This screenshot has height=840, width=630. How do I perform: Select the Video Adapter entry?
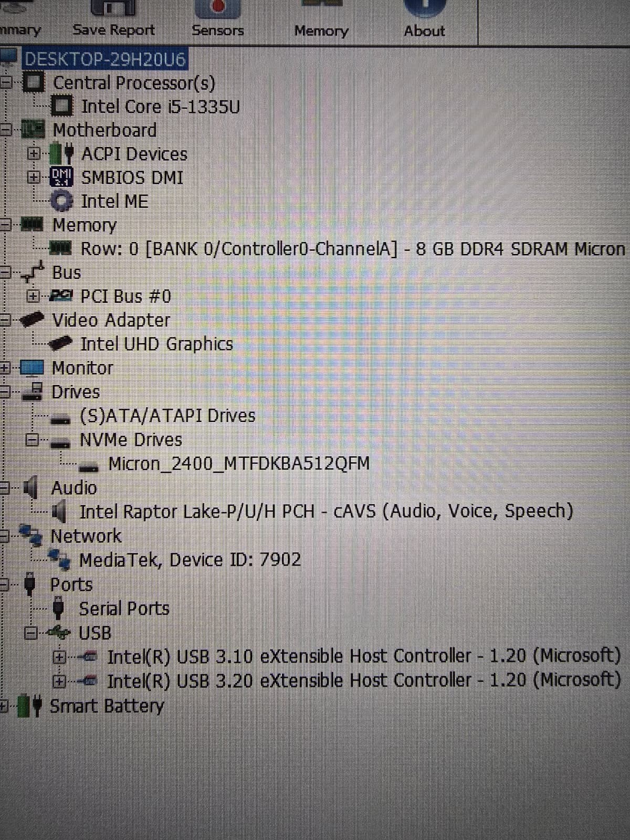(111, 320)
